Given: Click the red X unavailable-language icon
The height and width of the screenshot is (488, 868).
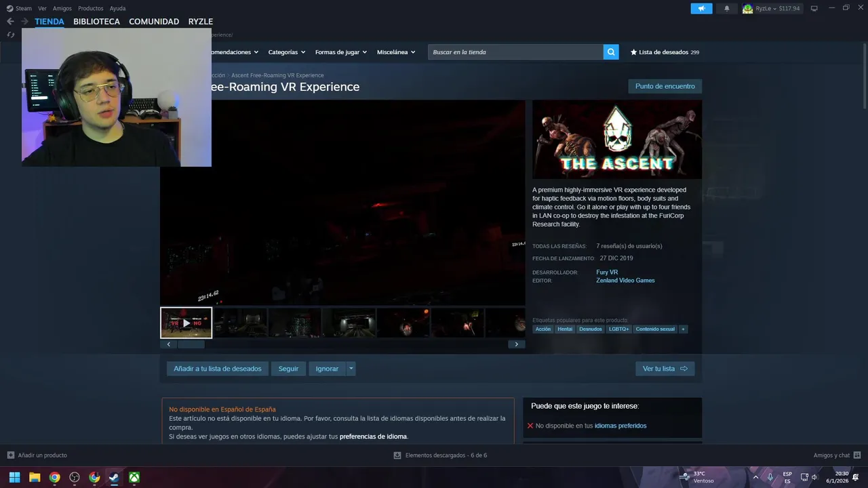Looking at the screenshot, I should 530,426.
